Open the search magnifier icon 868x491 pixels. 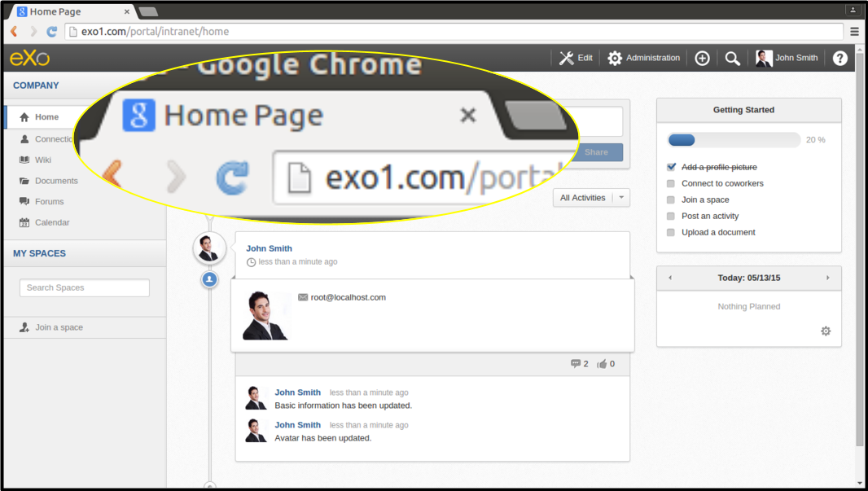point(732,58)
